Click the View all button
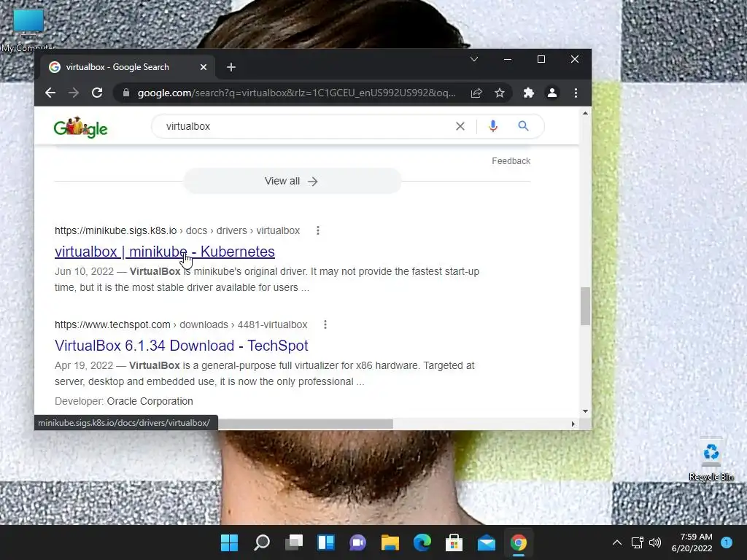747x560 pixels. coord(292,181)
